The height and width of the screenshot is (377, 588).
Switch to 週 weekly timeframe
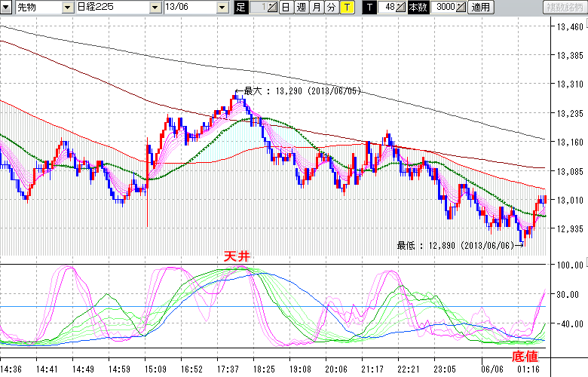point(301,8)
